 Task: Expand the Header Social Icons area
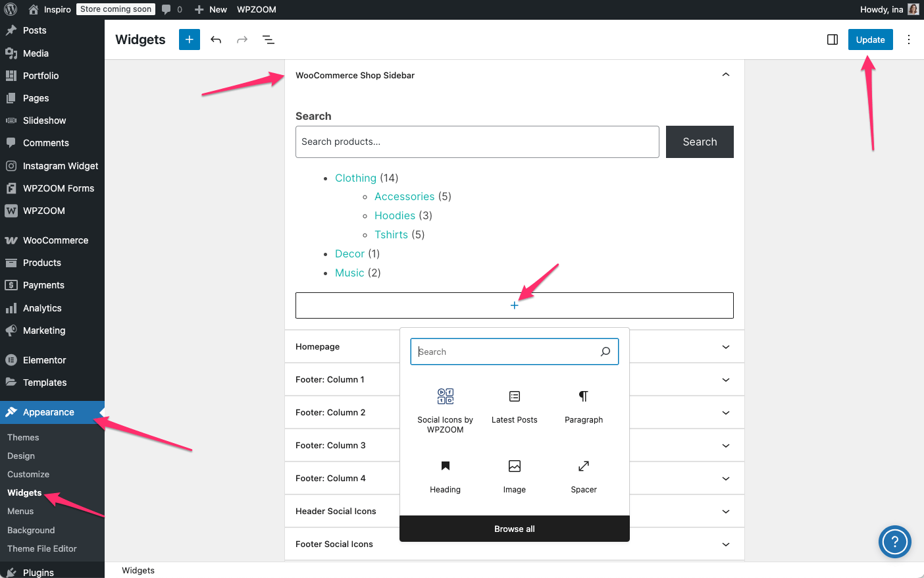pos(725,512)
